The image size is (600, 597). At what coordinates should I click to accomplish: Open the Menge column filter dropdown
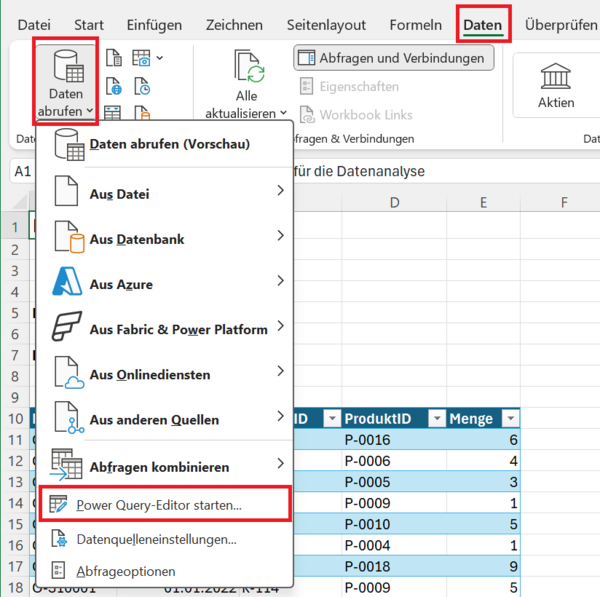click(x=510, y=419)
